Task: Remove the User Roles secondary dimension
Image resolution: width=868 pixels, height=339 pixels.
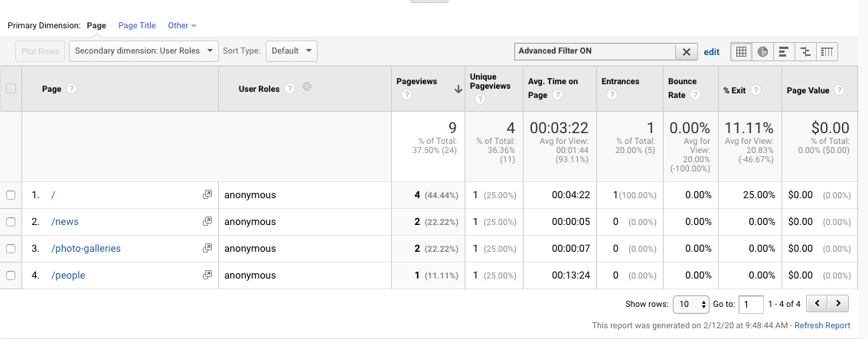Action: 307,88
